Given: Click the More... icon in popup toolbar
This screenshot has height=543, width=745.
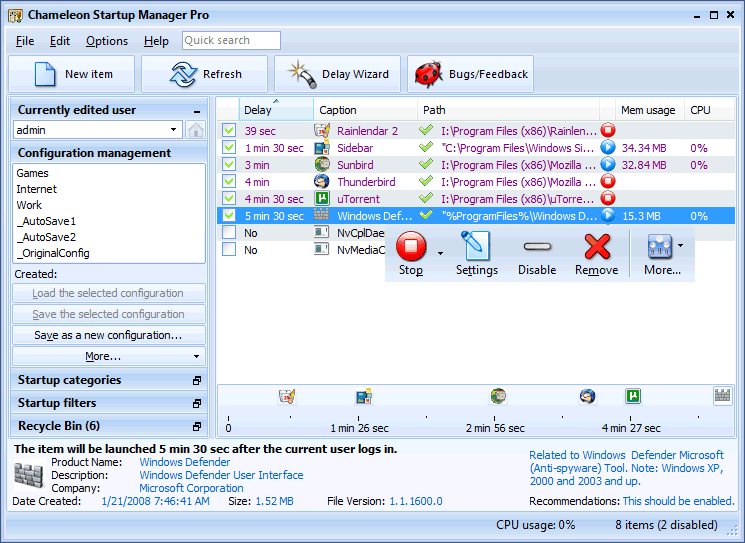Looking at the screenshot, I should point(659,247).
